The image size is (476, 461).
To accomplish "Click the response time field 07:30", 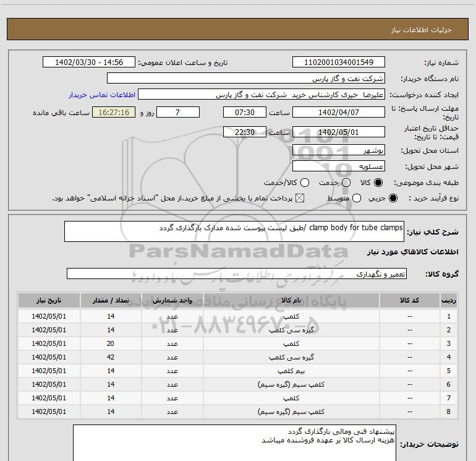I will point(245,113).
